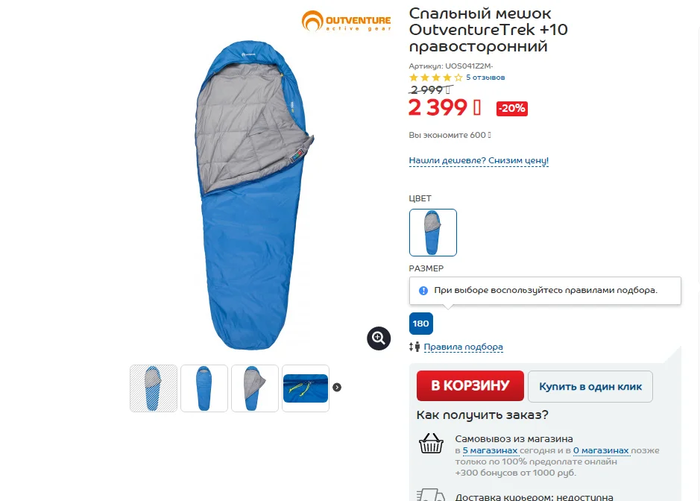
Task: Select first thumbnail of open sleeping bag
Action: point(153,388)
